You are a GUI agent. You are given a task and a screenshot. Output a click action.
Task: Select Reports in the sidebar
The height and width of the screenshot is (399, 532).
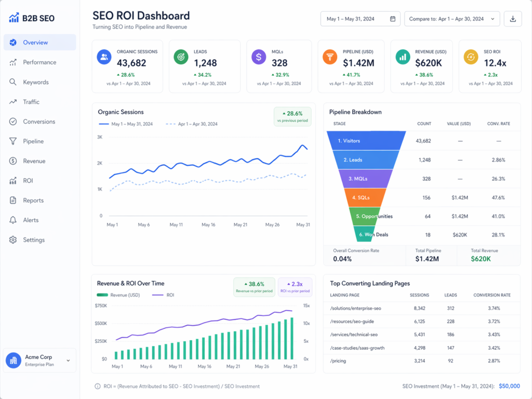point(39,200)
